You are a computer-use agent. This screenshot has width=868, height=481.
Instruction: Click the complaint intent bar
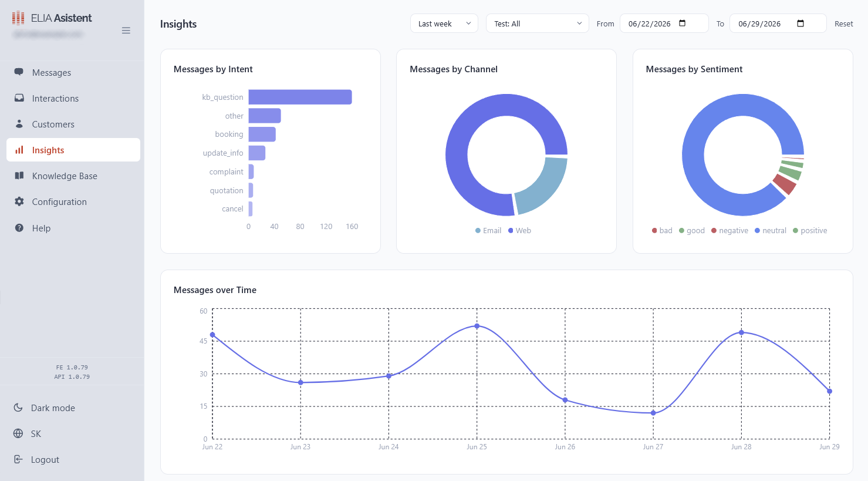(x=251, y=171)
